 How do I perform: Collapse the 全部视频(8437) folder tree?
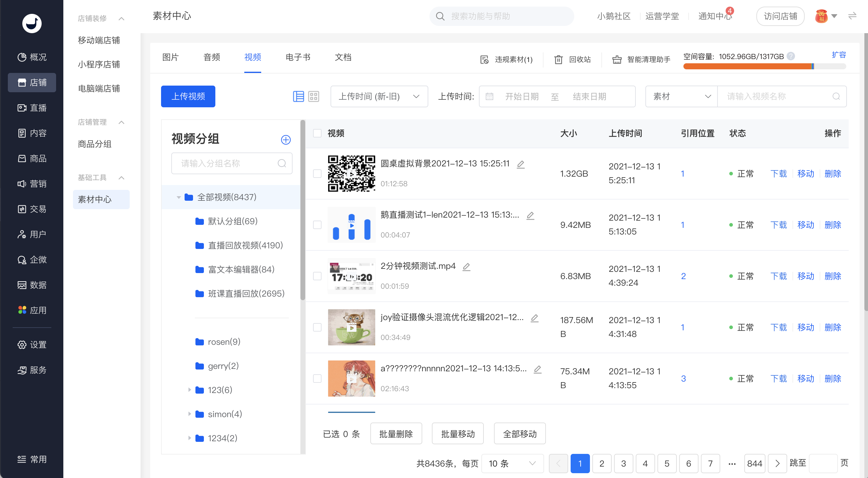(x=179, y=198)
